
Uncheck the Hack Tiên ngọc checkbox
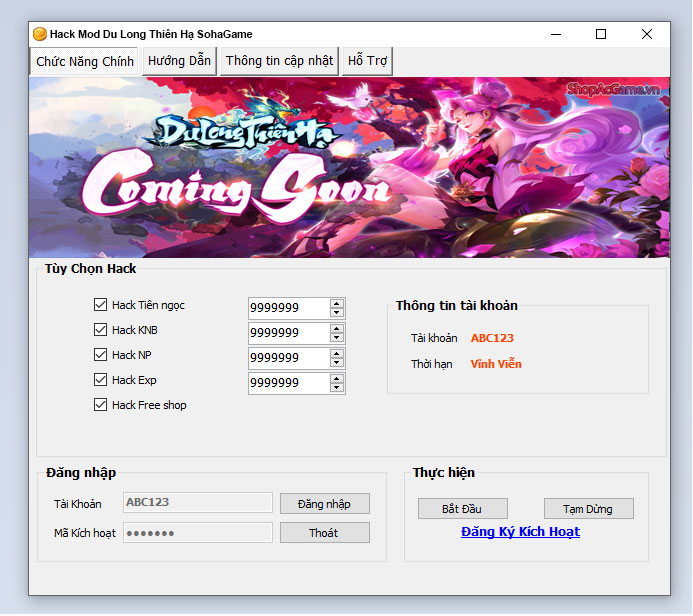pyautogui.click(x=100, y=305)
